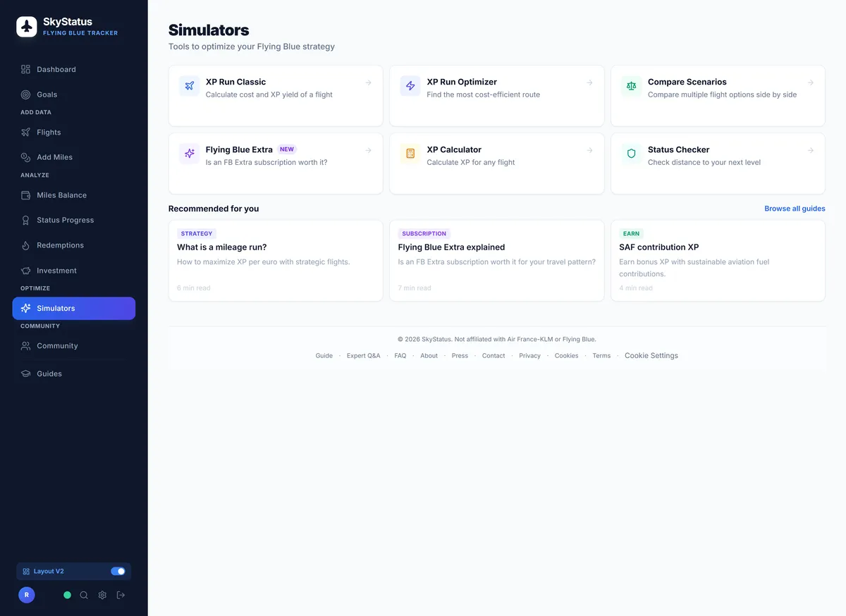The image size is (846, 616).
Task: Click the arrow on Compare Scenarios card
Action: (x=810, y=82)
